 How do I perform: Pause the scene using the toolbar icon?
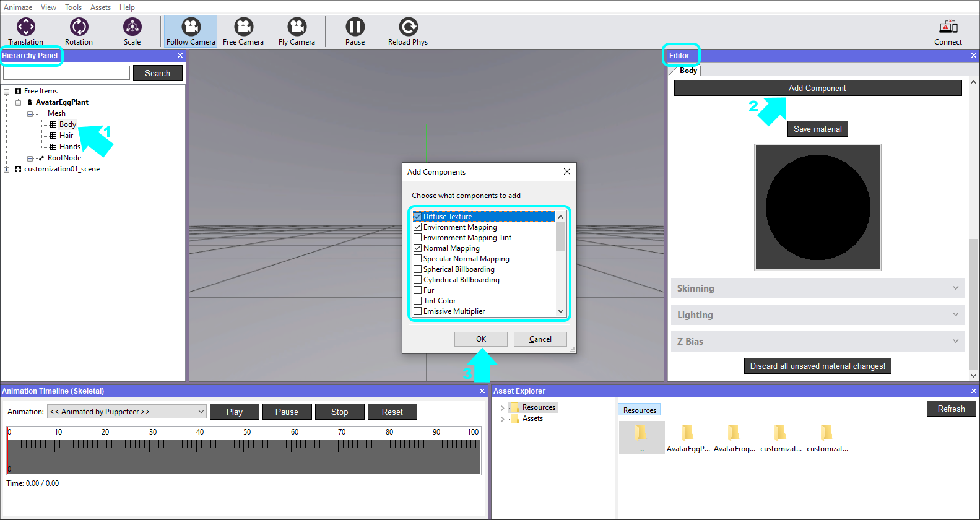click(355, 27)
